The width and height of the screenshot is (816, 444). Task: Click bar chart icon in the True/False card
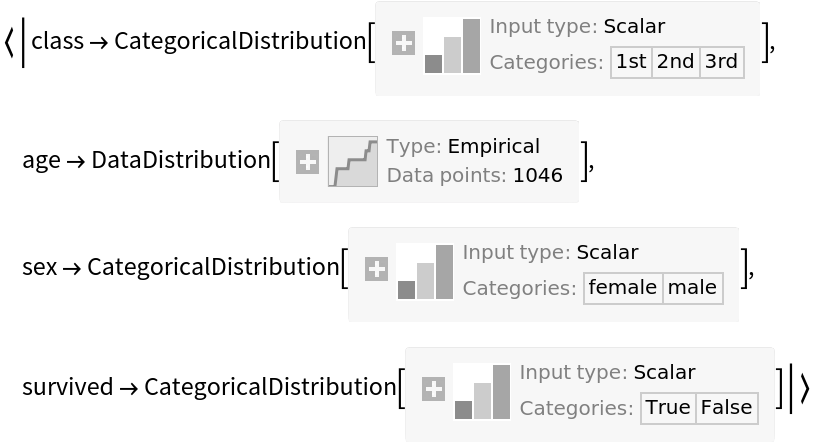tap(482, 392)
